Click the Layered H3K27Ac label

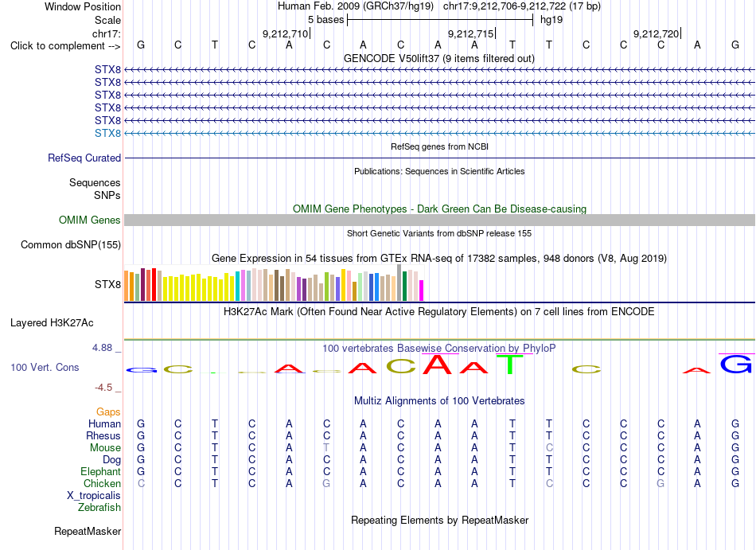point(52,323)
